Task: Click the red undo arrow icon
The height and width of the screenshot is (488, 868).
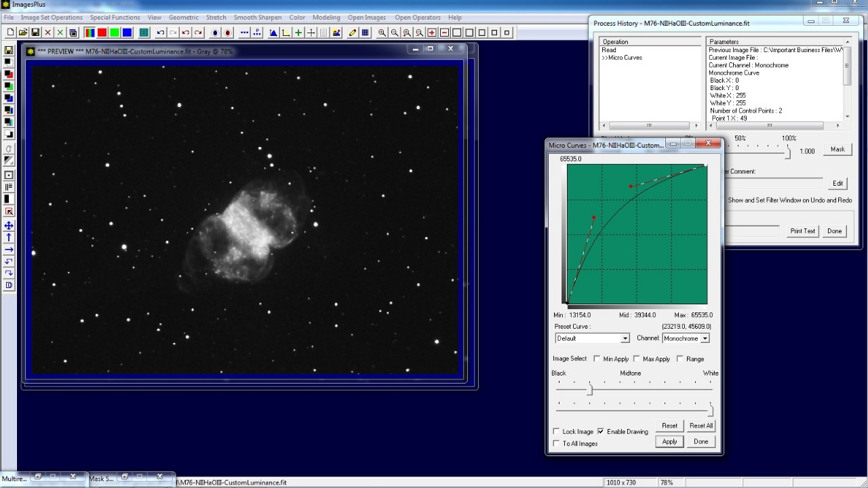Action: [186, 33]
